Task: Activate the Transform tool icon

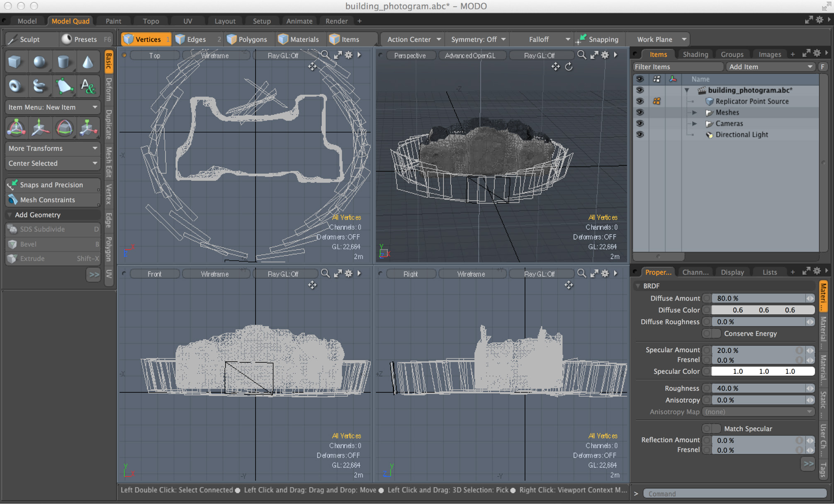Action: [x=16, y=128]
